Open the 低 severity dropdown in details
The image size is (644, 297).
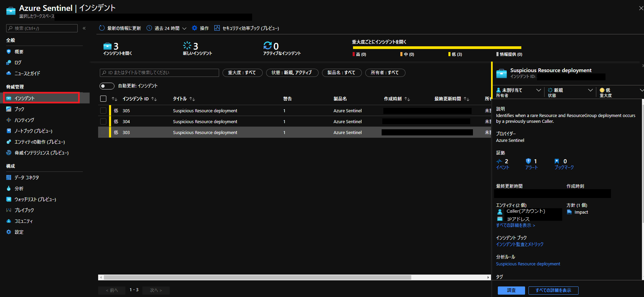coord(621,92)
